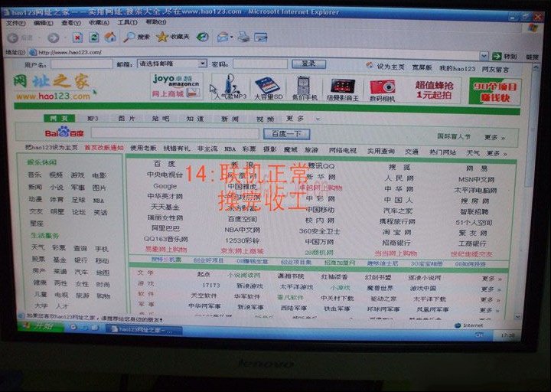Open the 首页改版通知 red link
The width and height of the screenshot is (551, 392).
[x=103, y=148]
